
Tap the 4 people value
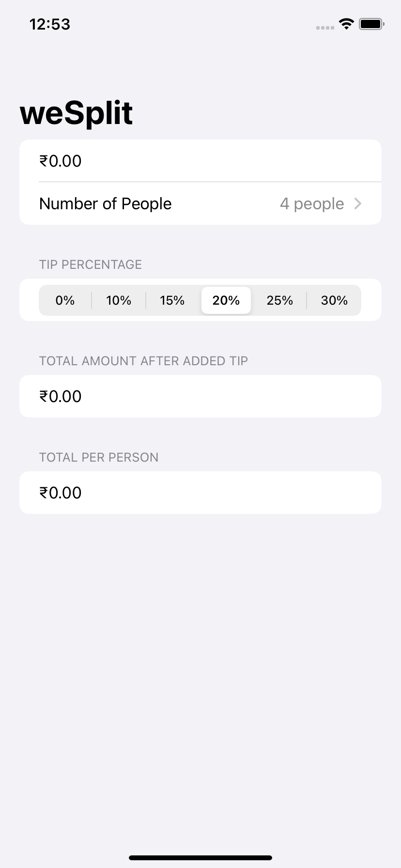[312, 204]
